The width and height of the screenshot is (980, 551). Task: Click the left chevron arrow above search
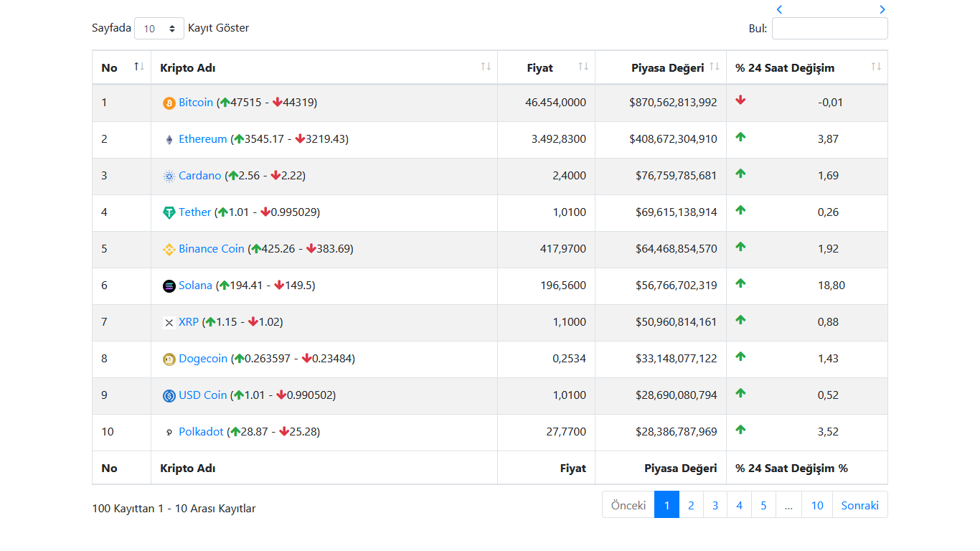coord(779,9)
